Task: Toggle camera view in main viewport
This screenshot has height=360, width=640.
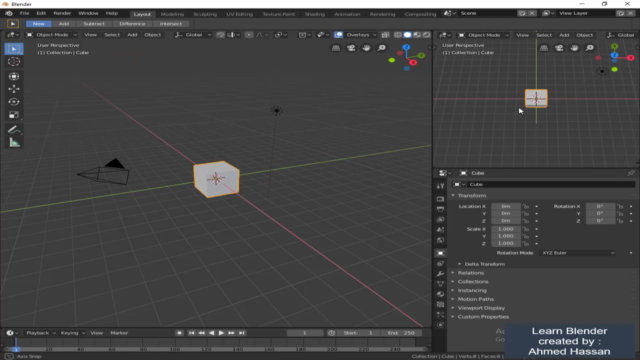Action: 351,48
